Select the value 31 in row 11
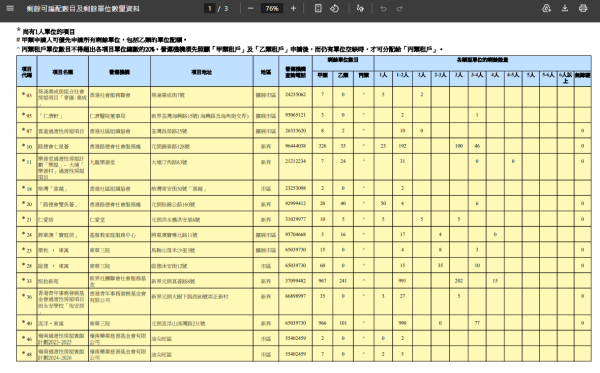600x373 pixels. point(402,161)
